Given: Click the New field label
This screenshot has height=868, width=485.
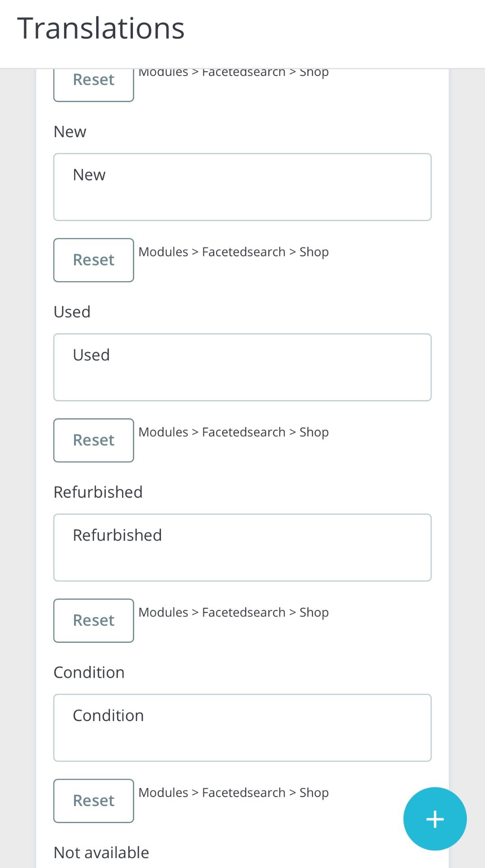Looking at the screenshot, I should [x=70, y=132].
